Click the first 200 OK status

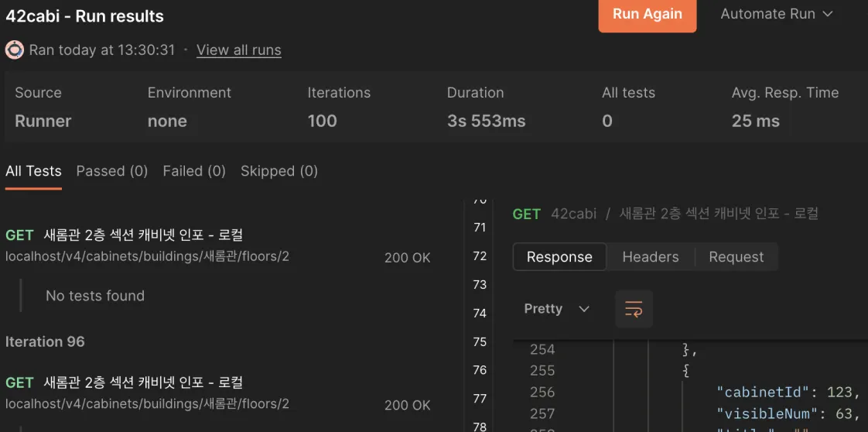(407, 258)
